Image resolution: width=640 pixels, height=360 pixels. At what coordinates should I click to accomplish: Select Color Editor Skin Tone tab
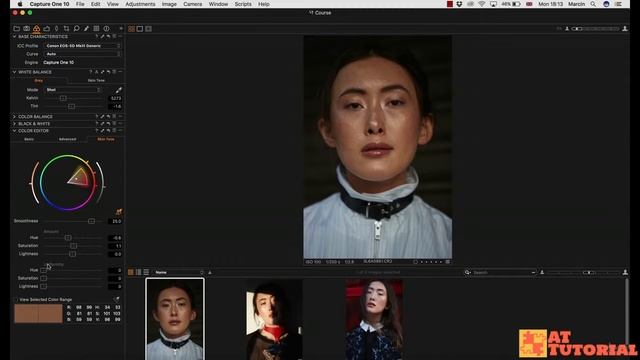pyautogui.click(x=106, y=139)
